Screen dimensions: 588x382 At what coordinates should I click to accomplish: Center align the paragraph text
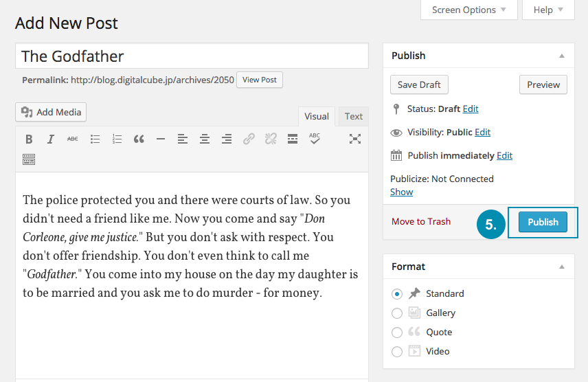coord(205,139)
